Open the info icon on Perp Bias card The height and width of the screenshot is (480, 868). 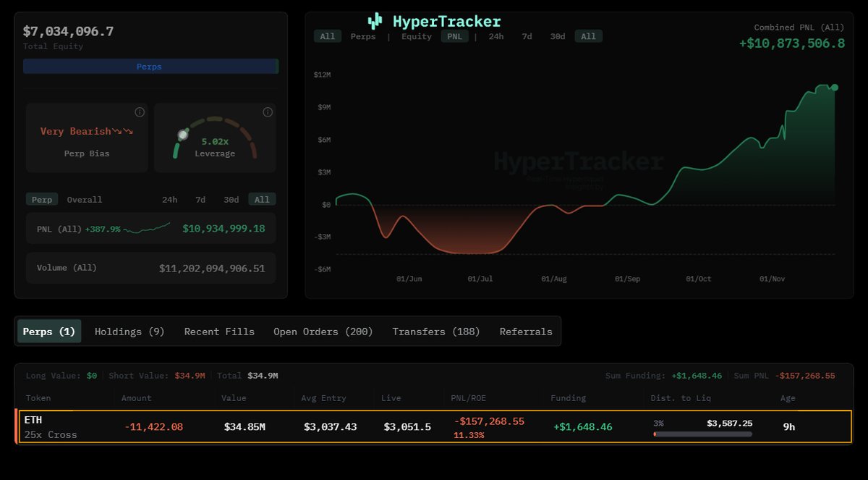pos(139,112)
